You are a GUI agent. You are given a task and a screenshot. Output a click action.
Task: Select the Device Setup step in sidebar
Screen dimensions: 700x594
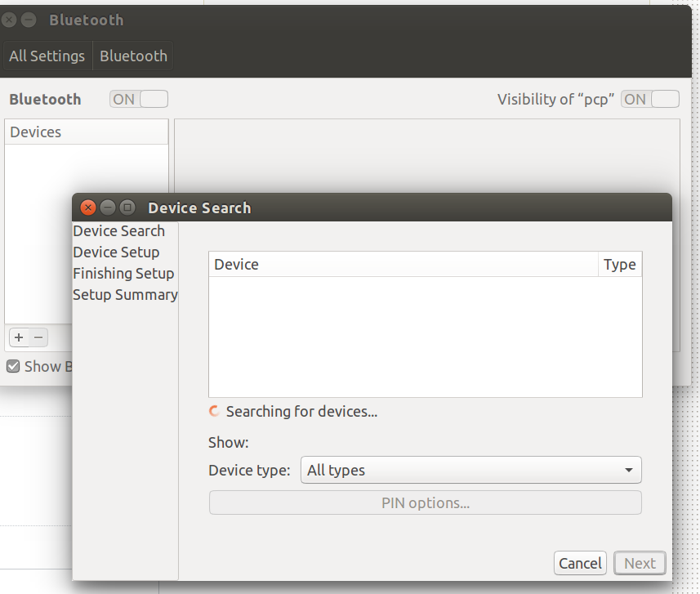click(116, 252)
